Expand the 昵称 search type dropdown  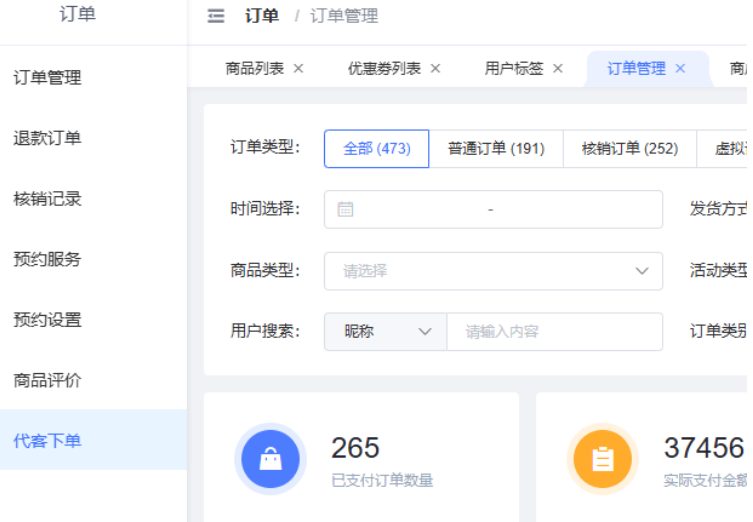coord(385,332)
